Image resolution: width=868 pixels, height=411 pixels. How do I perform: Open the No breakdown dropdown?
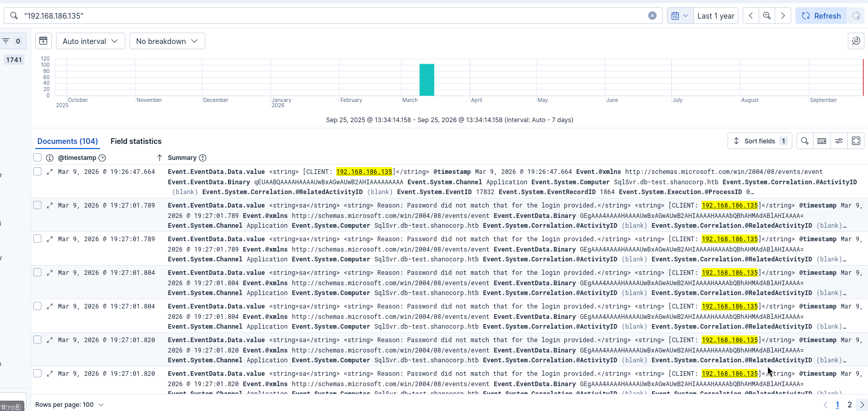point(167,41)
